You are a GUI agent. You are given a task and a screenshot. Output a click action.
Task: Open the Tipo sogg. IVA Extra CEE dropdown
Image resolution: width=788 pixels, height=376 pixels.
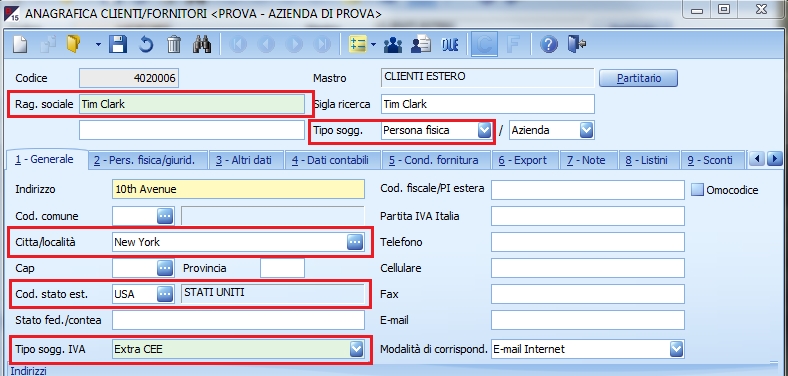coord(356,349)
